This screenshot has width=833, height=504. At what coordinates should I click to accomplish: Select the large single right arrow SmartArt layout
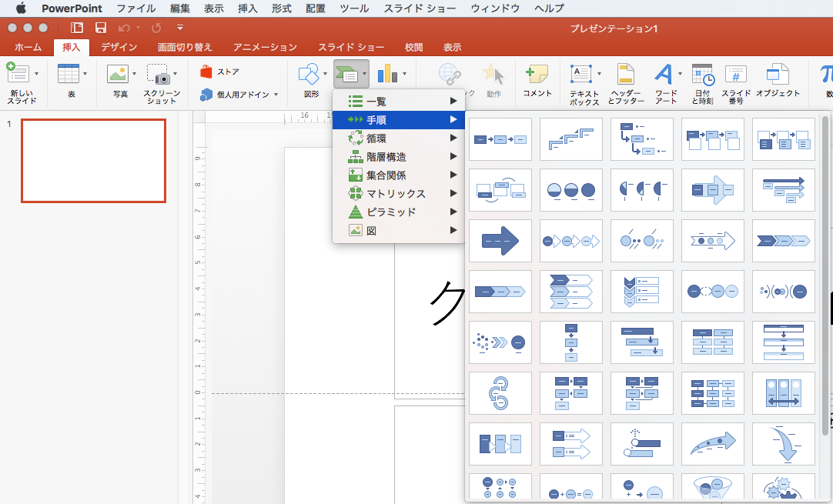coord(500,241)
